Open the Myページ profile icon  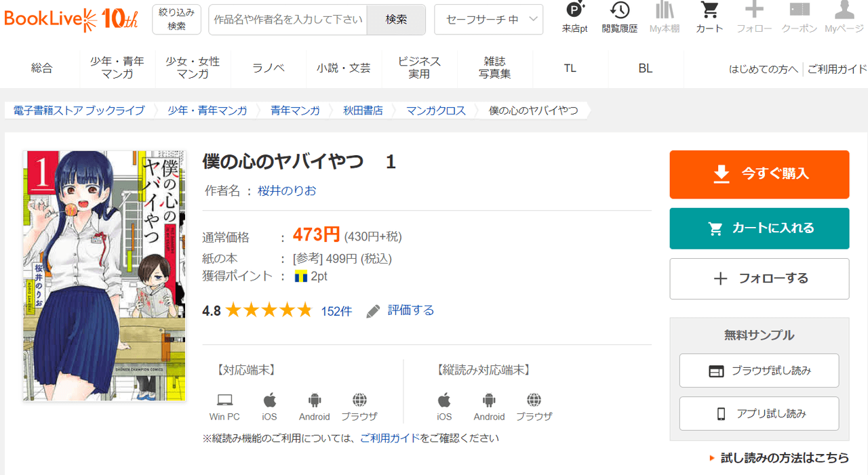(844, 11)
